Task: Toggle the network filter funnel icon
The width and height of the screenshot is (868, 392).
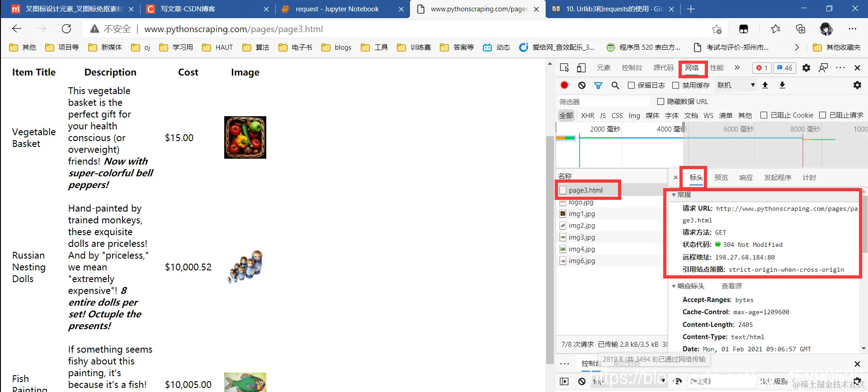Action: (598, 85)
